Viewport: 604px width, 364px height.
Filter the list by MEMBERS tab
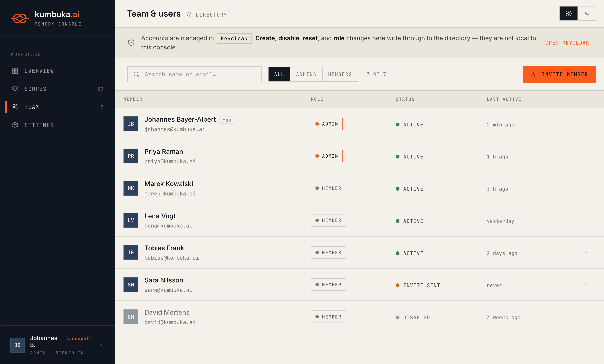coord(340,74)
